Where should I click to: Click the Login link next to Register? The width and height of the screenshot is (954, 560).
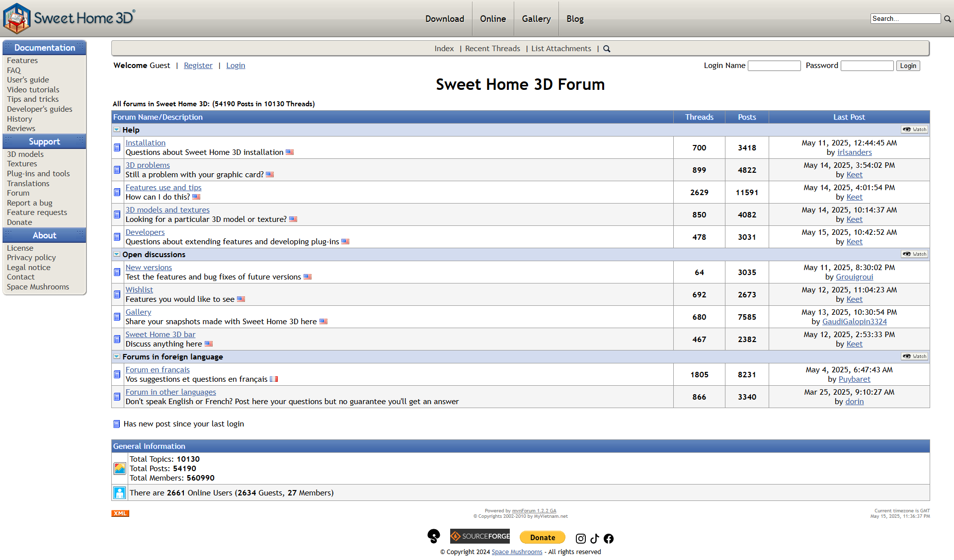tap(236, 66)
